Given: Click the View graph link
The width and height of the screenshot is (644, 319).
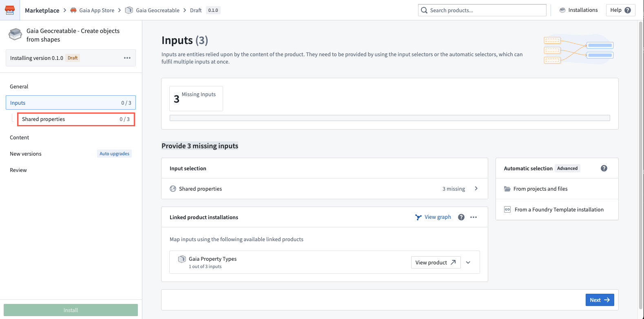Looking at the screenshot, I should (x=433, y=217).
